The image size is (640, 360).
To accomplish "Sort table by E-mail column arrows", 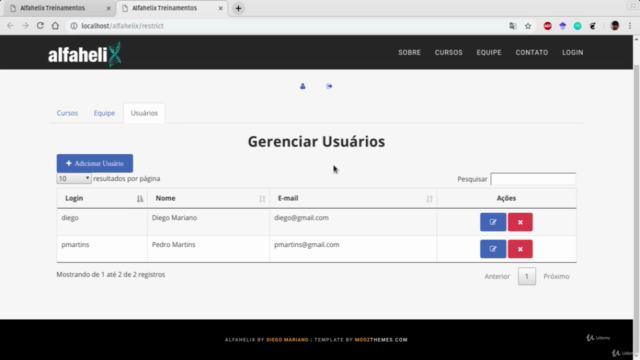I will 429,199.
